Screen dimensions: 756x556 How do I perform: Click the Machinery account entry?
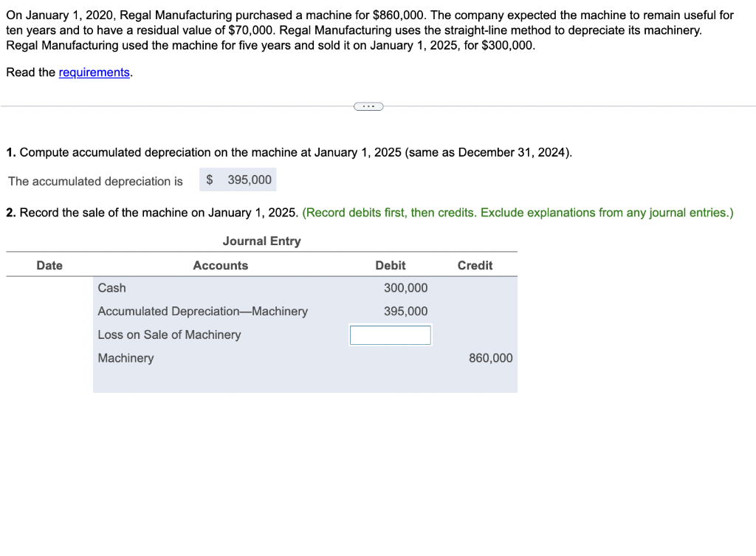[x=126, y=358]
